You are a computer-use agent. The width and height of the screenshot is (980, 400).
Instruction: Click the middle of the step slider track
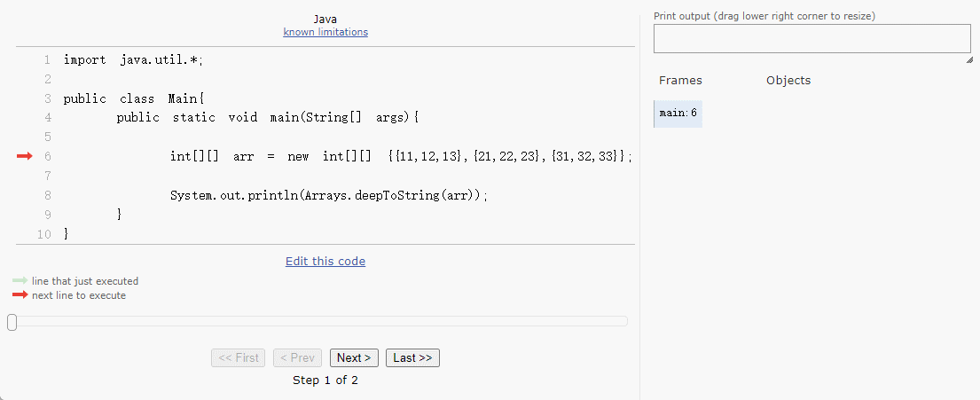coord(319,321)
